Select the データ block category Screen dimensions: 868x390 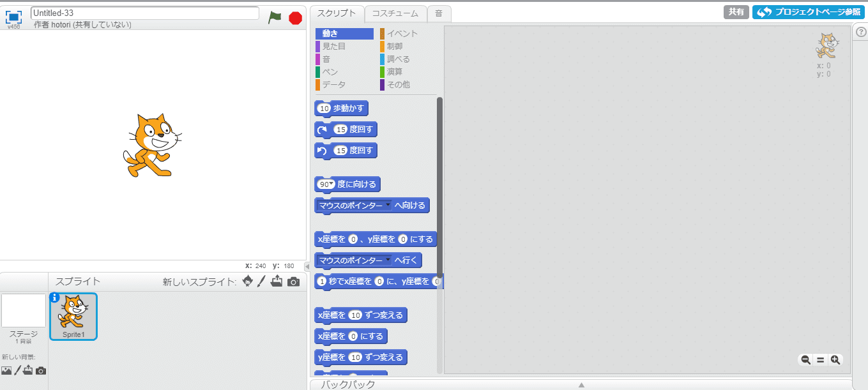click(344, 84)
